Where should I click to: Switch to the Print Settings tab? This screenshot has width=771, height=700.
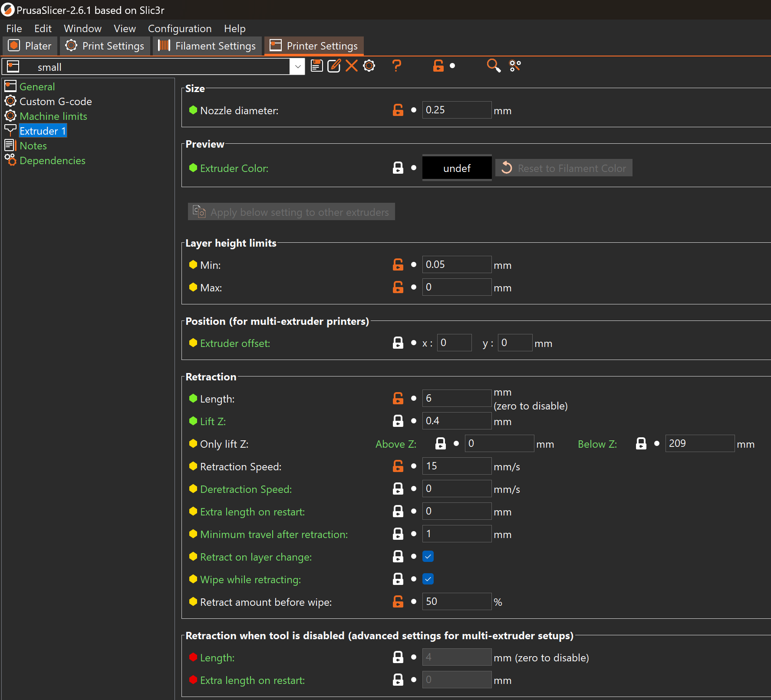tap(105, 46)
